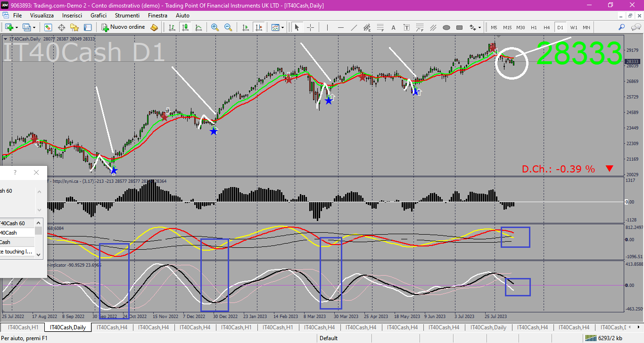Open the File menu
Viewport: 644px width, 343px height.
click(x=17, y=16)
